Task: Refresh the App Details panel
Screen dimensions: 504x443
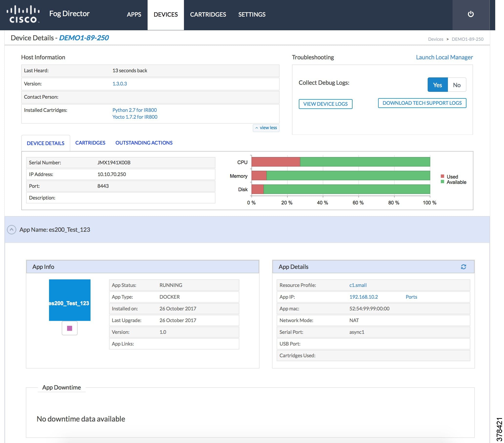Action: tap(464, 267)
